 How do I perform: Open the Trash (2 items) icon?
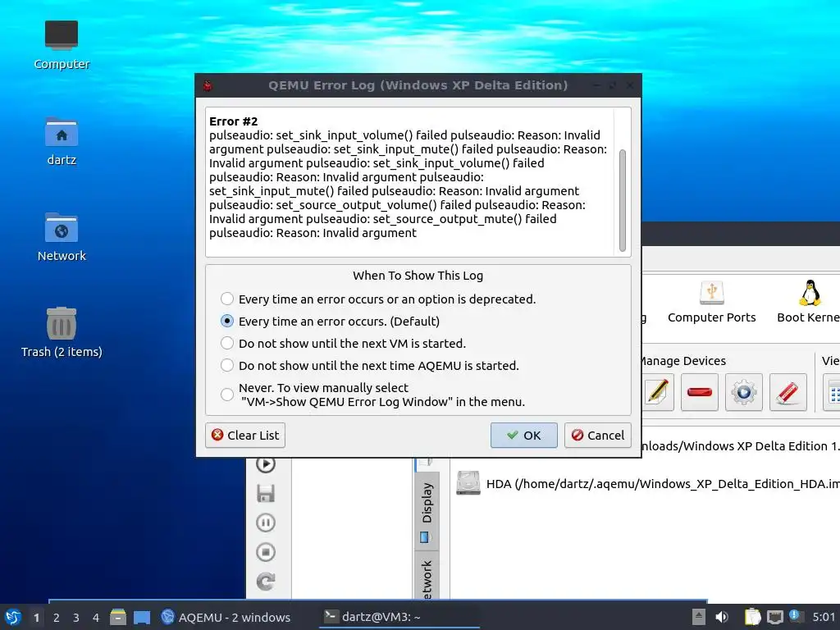(x=62, y=333)
